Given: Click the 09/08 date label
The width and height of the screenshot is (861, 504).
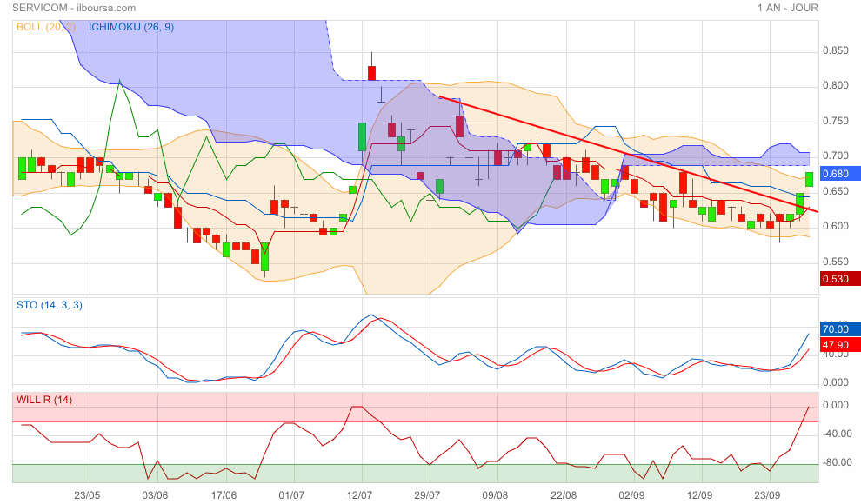Looking at the screenshot, I should 496,495.
